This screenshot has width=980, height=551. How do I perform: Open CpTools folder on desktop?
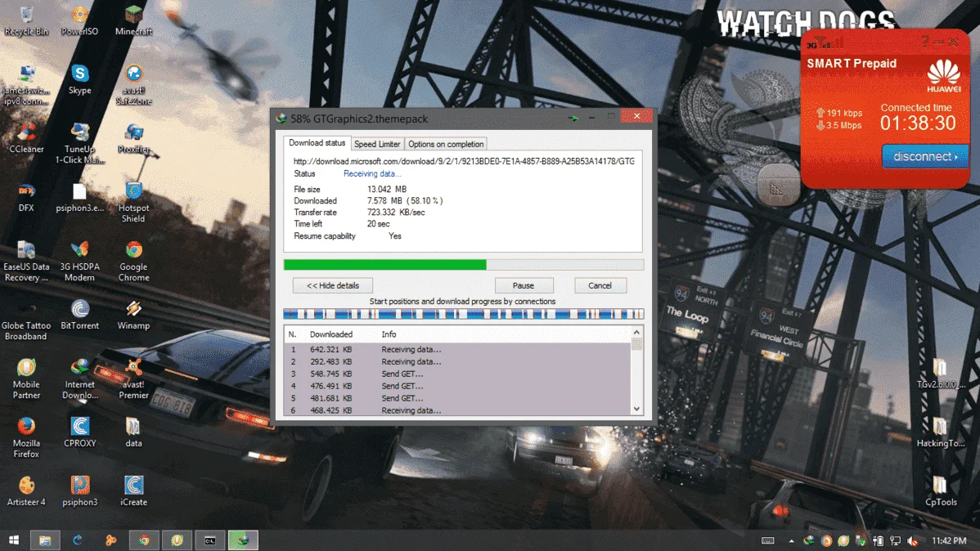point(941,490)
